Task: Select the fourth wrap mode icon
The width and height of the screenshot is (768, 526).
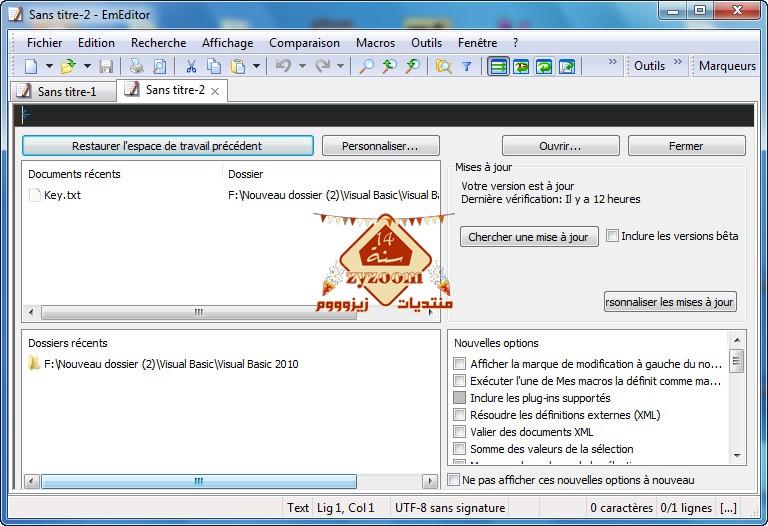Action: click(567, 66)
